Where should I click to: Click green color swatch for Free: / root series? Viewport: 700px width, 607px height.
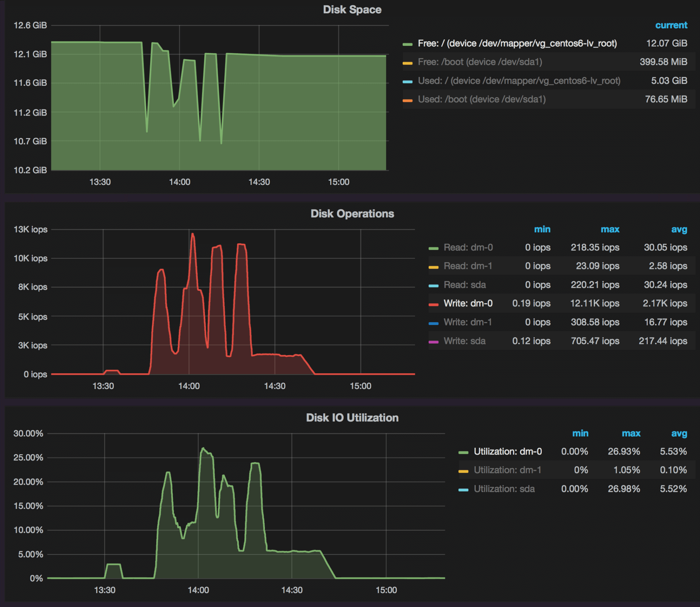pyautogui.click(x=407, y=44)
